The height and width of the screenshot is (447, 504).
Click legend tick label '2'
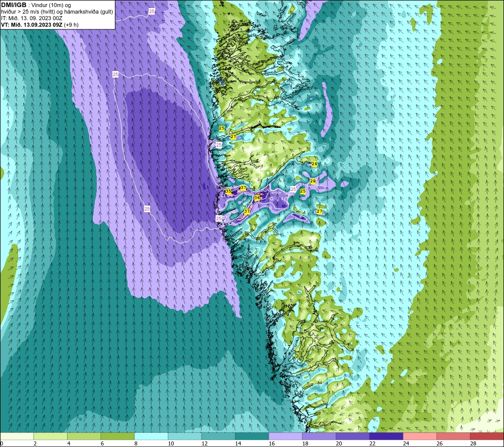[x=35, y=443]
